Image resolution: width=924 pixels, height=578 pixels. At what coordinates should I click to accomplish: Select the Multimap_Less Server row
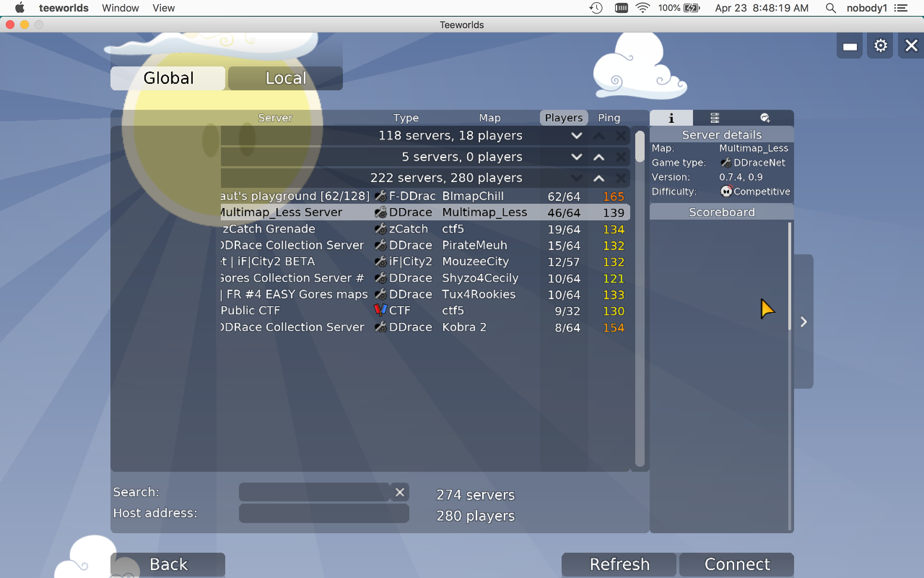pyautogui.click(x=425, y=212)
